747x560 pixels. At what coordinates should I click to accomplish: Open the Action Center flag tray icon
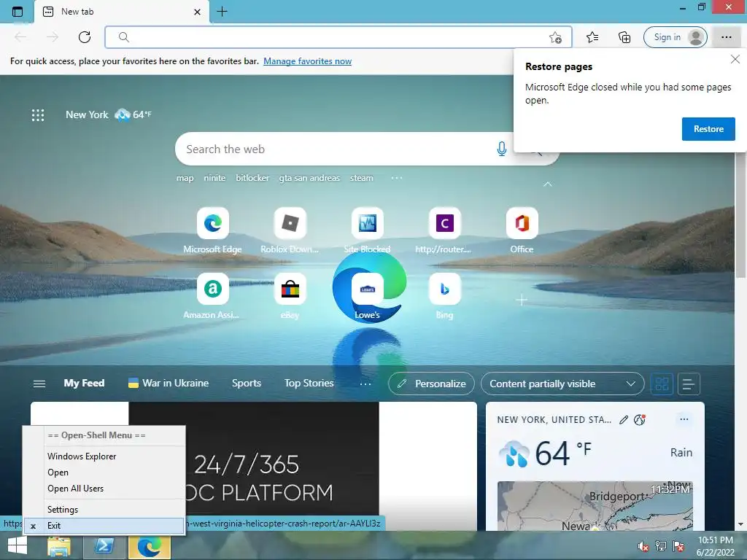pos(678,546)
